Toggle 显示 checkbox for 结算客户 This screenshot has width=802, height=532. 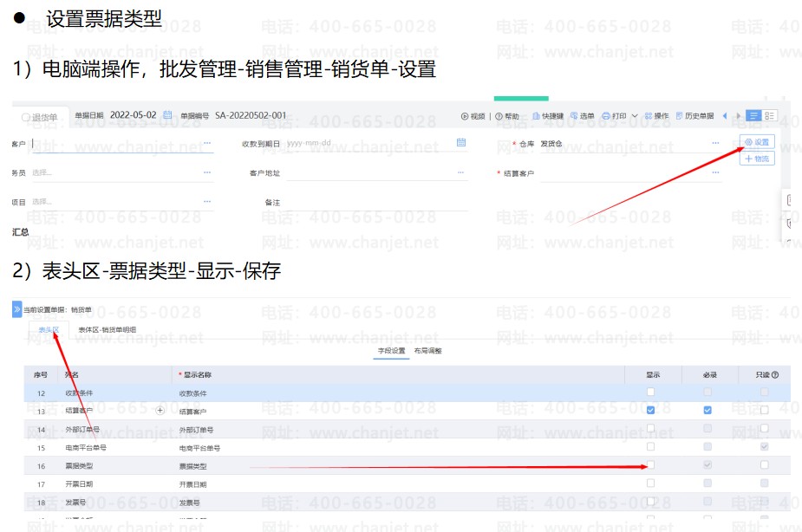pos(650,410)
